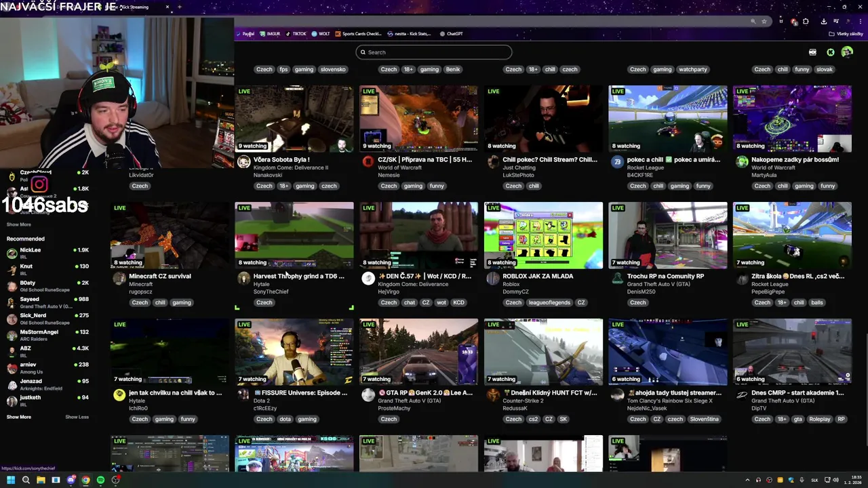Open 'FISSURE Universe: Episode' Dota 2 thumbnail
Image resolution: width=868 pixels, height=488 pixels.
[294, 352]
